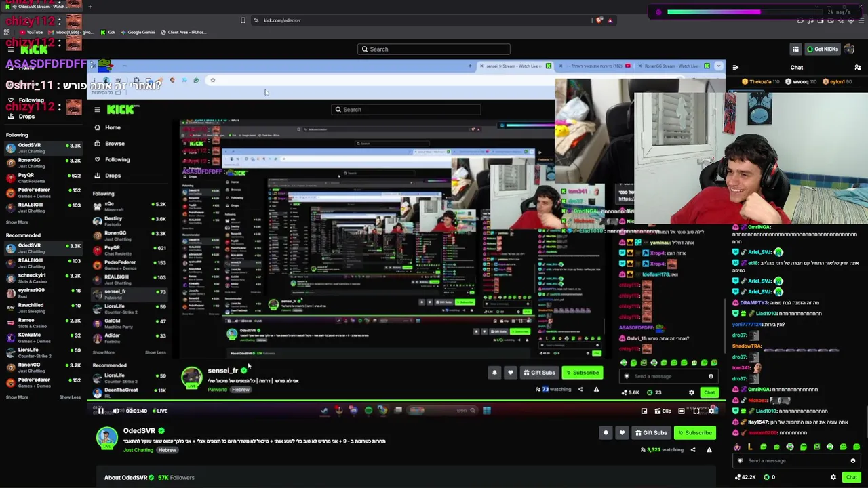Select Browse in the streamed Kick sidebar
Screen dimensions: 868x488
click(x=109, y=144)
